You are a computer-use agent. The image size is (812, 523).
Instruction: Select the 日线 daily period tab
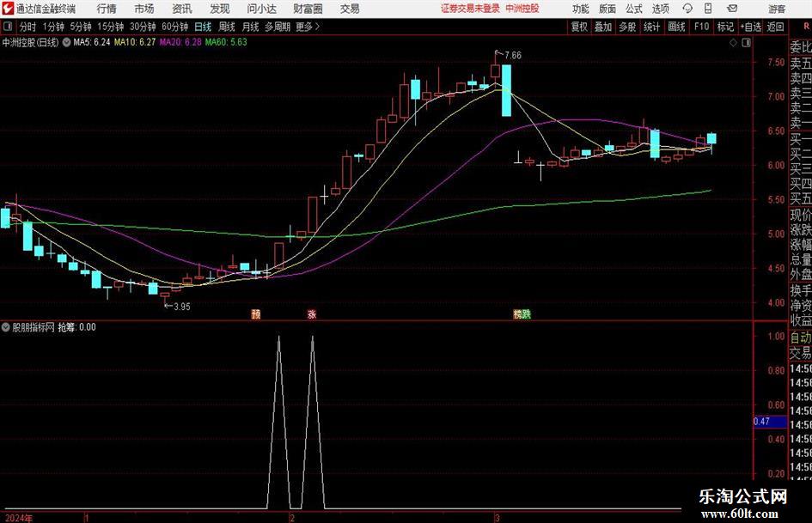203,27
